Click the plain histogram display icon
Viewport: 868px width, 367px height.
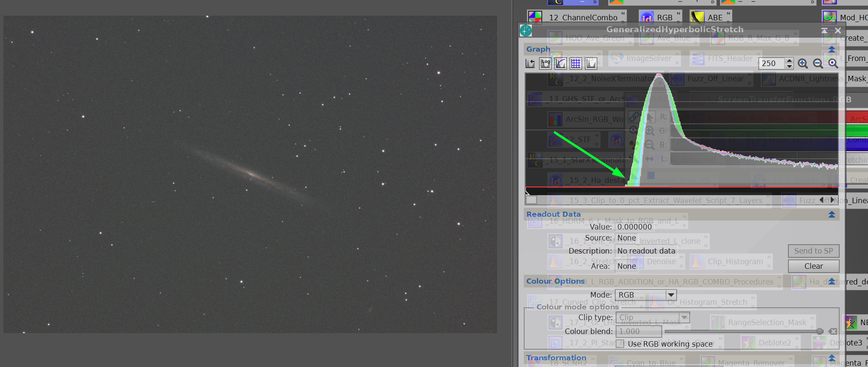(x=591, y=63)
